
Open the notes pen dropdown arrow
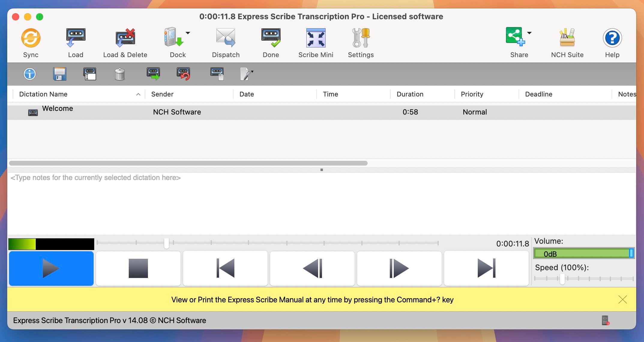[252, 71]
